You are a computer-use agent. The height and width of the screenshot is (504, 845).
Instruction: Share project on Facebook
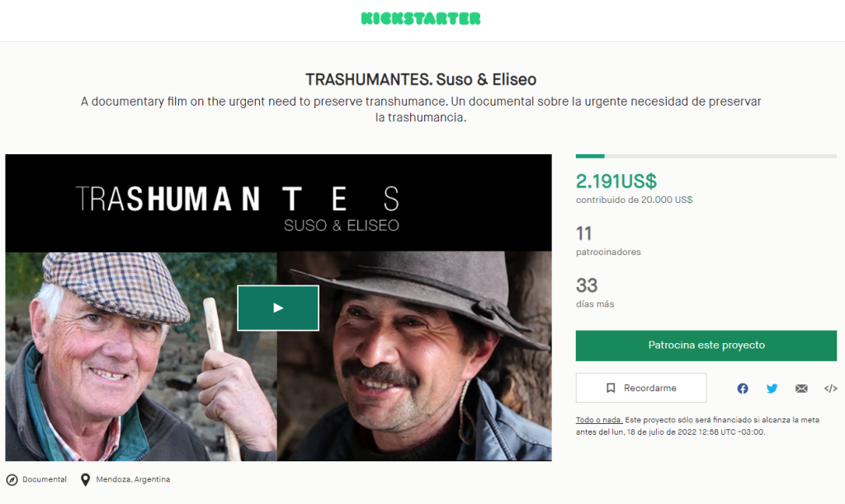pos(743,389)
